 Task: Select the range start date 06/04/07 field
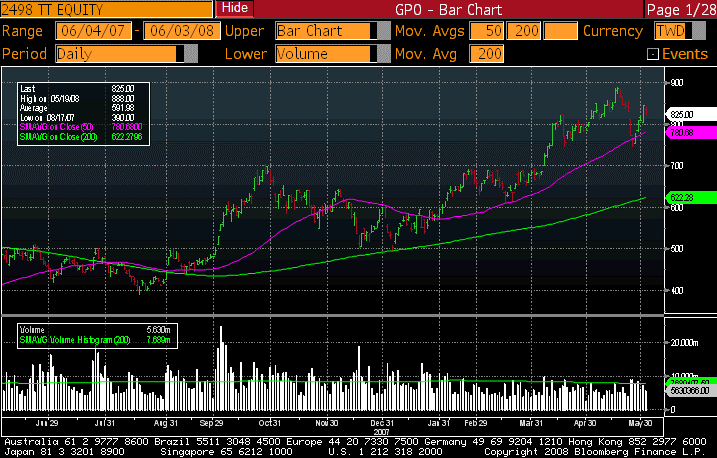pyautogui.click(x=93, y=31)
